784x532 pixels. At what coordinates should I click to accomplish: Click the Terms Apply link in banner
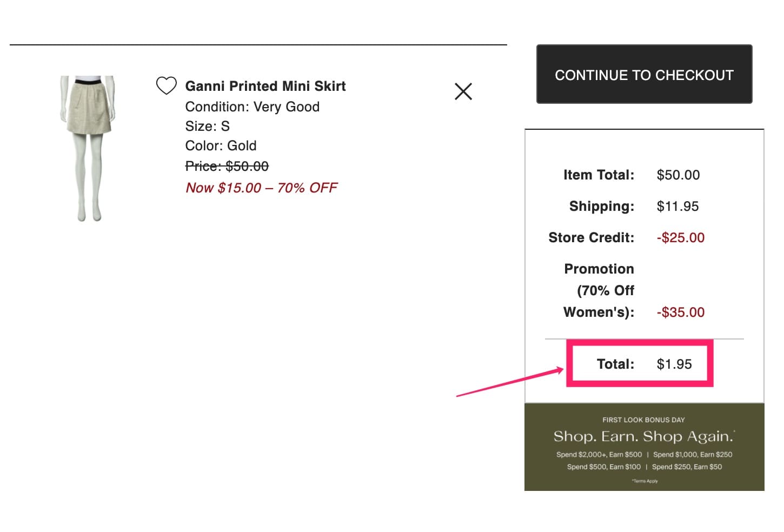pyautogui.click(x=645, y=481)
